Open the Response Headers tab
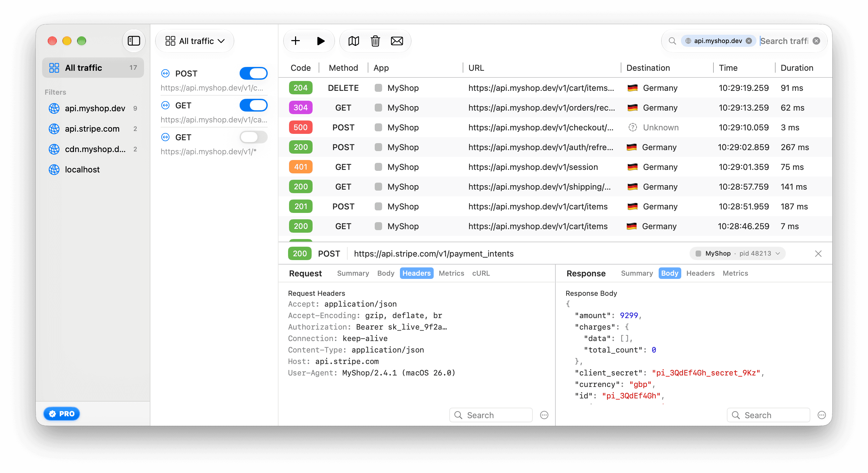868x473 pixels. pyautogui.click(x=700, y=273)
